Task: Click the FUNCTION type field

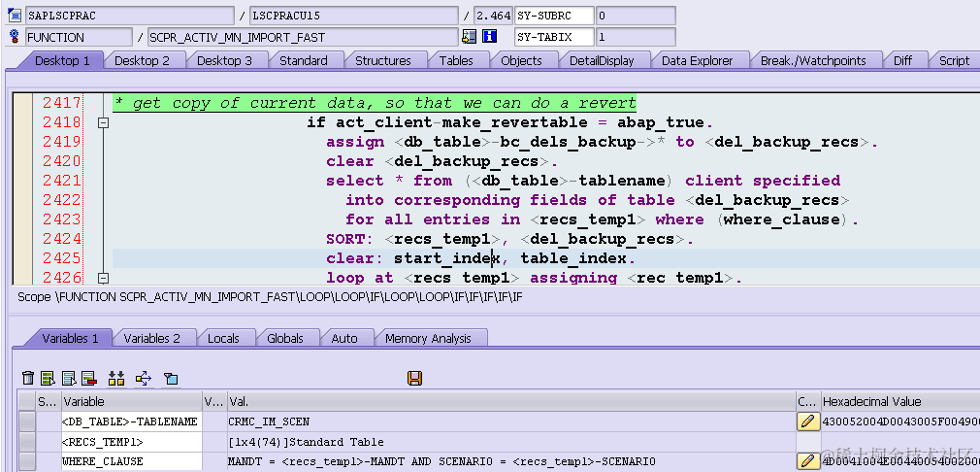Action: pos(79,37)
